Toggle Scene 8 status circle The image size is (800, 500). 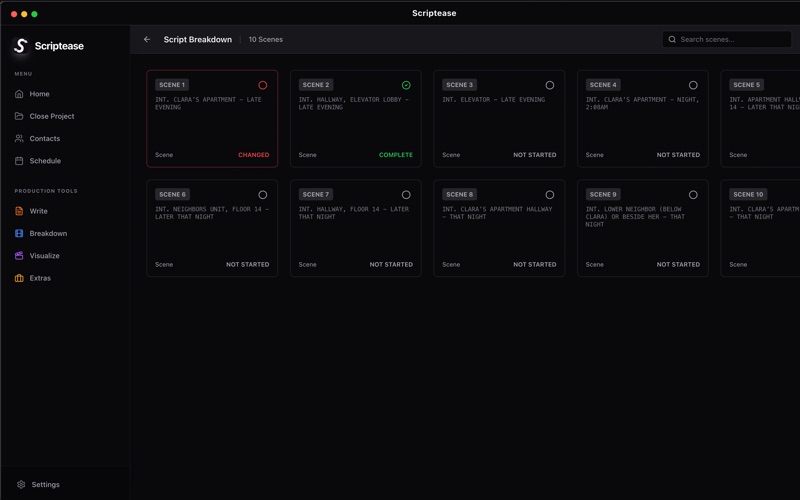coord(549,195)
